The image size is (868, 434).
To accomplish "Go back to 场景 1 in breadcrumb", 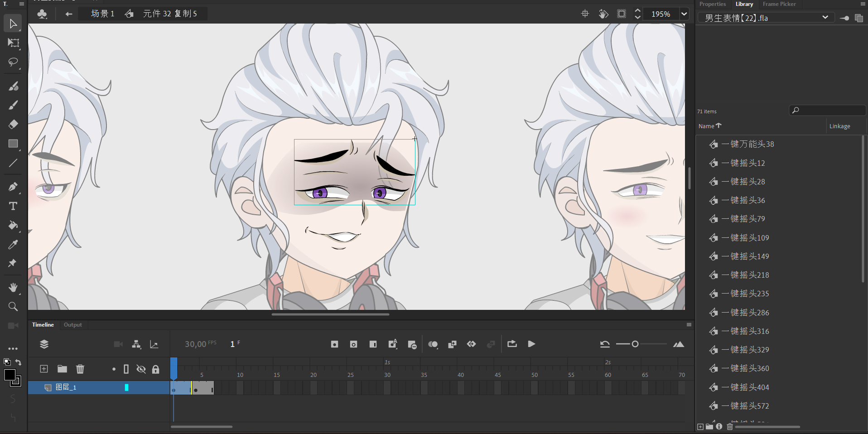I will (x=102, y=14).
